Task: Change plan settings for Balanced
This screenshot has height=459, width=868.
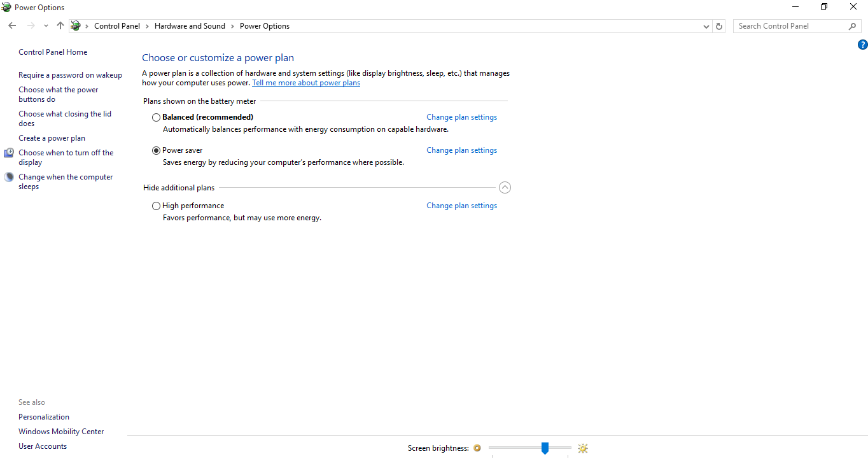Action: point(461,117)
